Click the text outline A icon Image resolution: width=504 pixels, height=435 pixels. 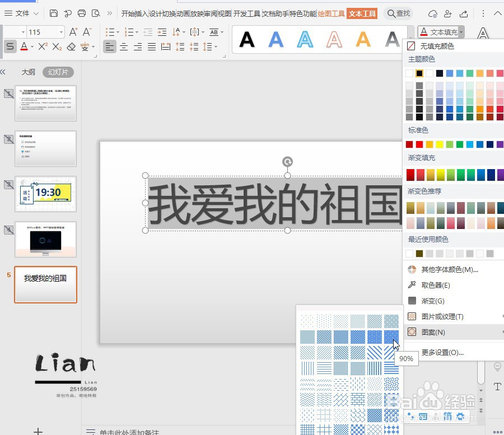tap(483, 33)
